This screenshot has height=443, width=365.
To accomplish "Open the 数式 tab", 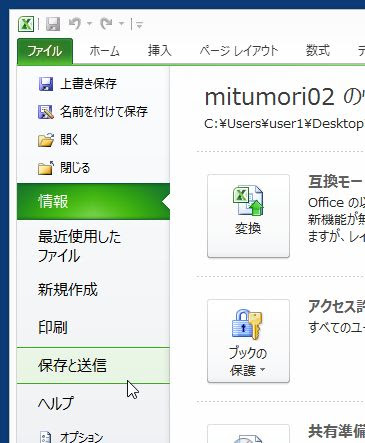I will 317,51.
